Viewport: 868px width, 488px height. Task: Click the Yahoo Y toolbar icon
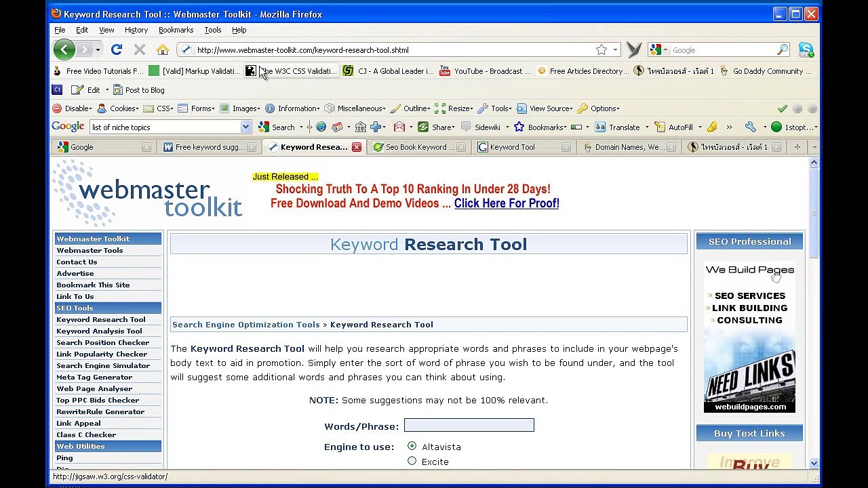coord(633,49)
